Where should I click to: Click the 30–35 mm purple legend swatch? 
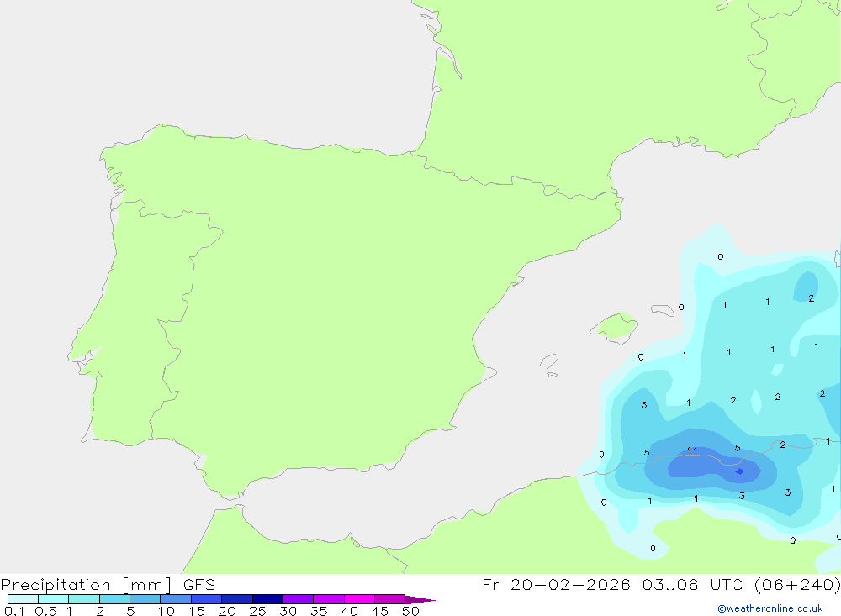point(299,599)
